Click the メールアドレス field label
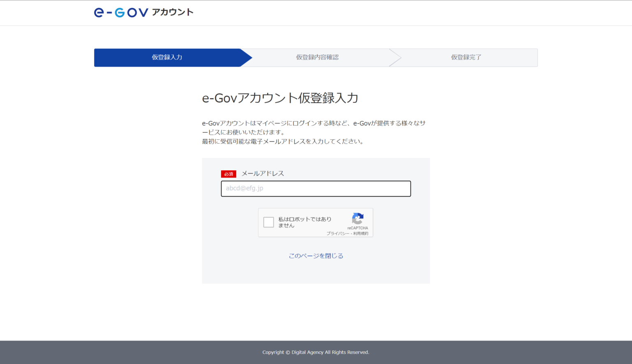The width and height of the screenshot is (632, 364). pyautogui.click(x=263, y=174)
